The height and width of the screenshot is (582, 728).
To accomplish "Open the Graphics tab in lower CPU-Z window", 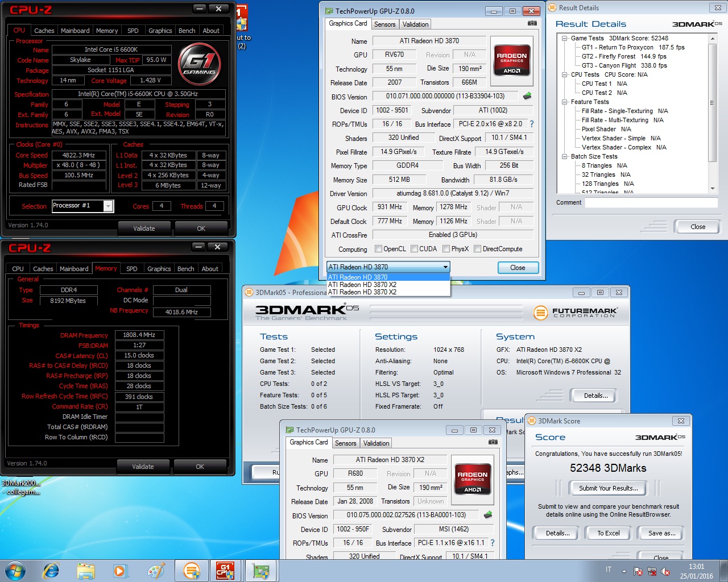I will [x=159, y=269].
